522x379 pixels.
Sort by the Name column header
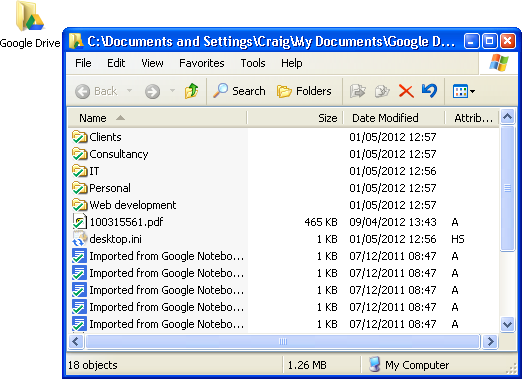pos(157,118)
